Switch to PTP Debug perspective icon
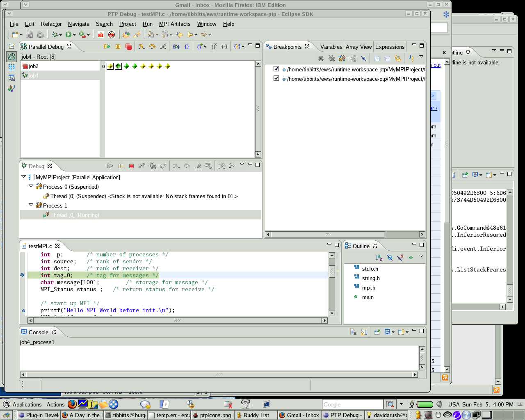 [x=11, y=57]
